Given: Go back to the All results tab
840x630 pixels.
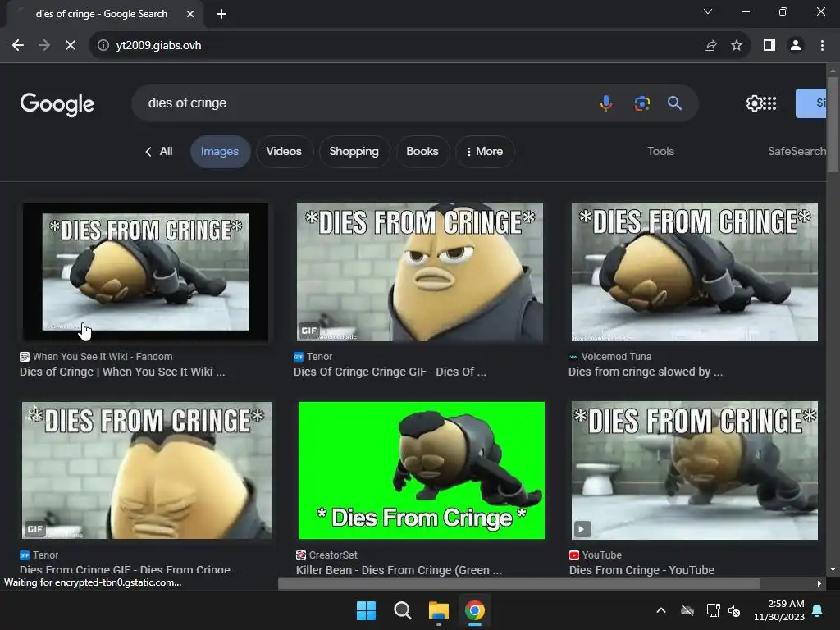Looking at the screenshot, I should click(159, 152).
